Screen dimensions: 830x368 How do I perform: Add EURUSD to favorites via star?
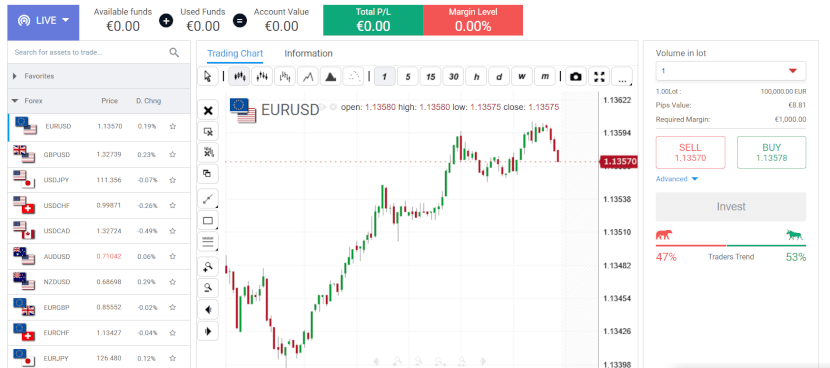[x=173, y=127]
